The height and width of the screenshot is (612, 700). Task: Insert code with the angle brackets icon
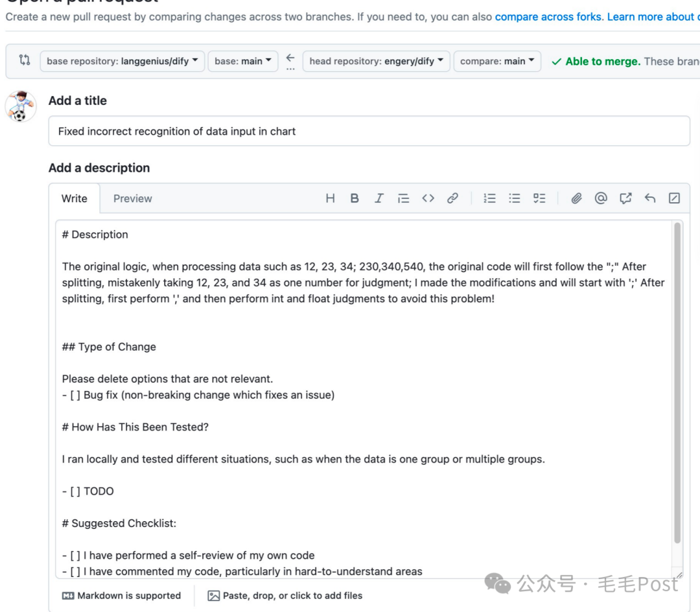[428, 198]
